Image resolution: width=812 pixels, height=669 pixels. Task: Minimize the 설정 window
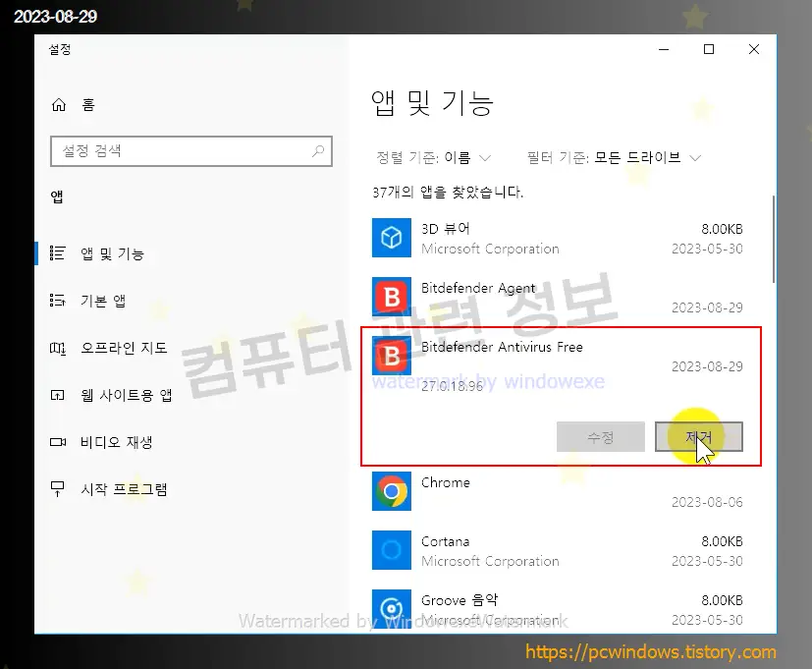coord(664,49)
